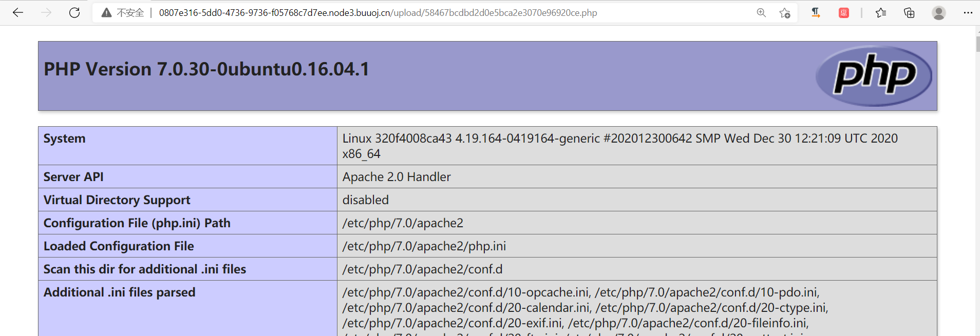Click the forward navigation arrow

click(46, 13)
